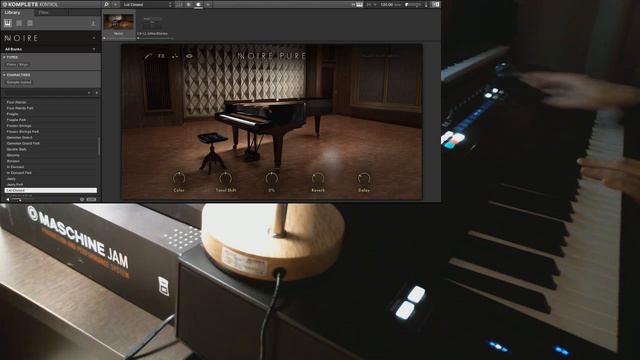Click the prehear speaker icon
Image resolution: width=640 pixels, height=360 pixels.
(x=8, y=199)
